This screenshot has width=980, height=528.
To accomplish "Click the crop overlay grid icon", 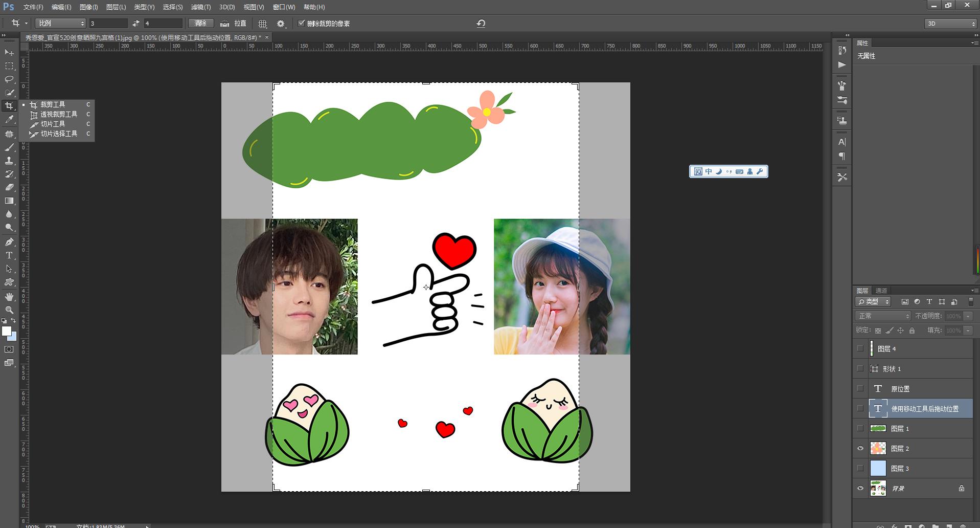I will pyautogui.click(x=262, y=24).
